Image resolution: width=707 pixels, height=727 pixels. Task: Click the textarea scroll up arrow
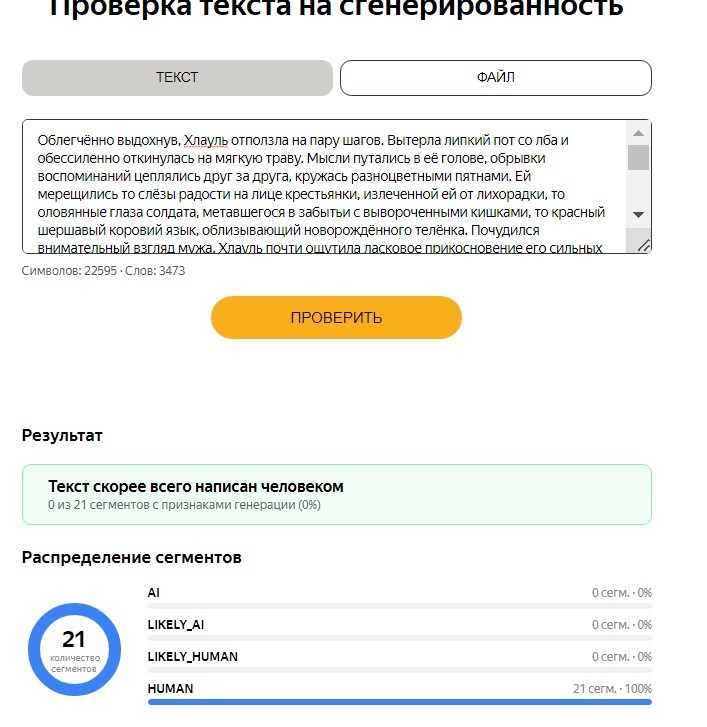pyautogui.click(x=638, y=133)
